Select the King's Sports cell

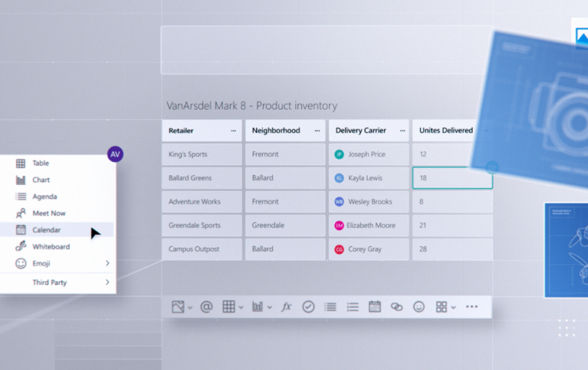[x=202, y=154]
